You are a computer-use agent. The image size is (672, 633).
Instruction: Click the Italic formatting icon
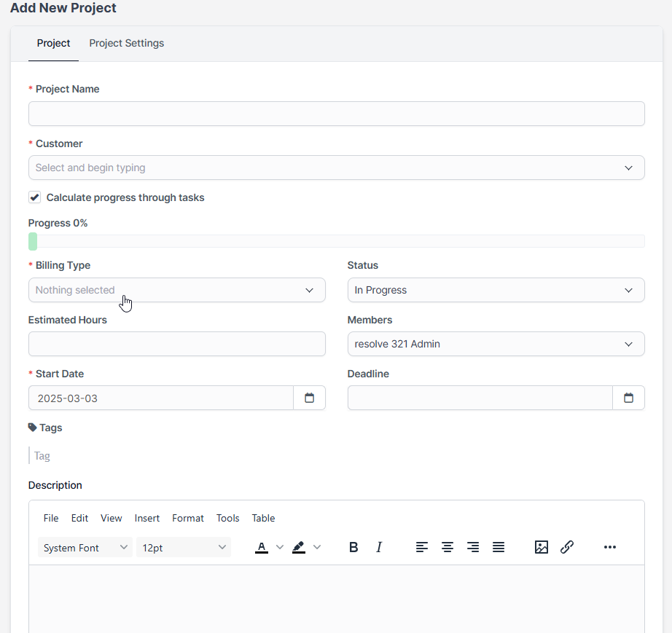click(379, 547)
